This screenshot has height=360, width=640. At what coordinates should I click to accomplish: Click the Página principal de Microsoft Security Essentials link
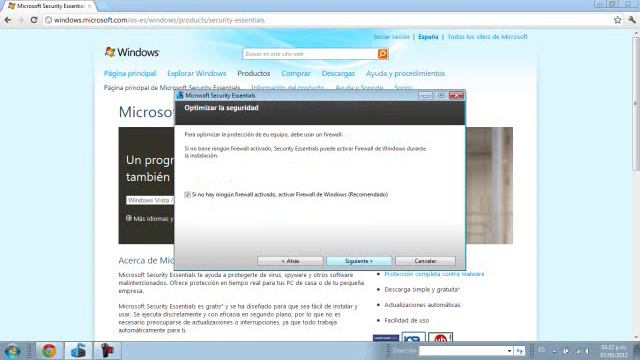[172, 88]
